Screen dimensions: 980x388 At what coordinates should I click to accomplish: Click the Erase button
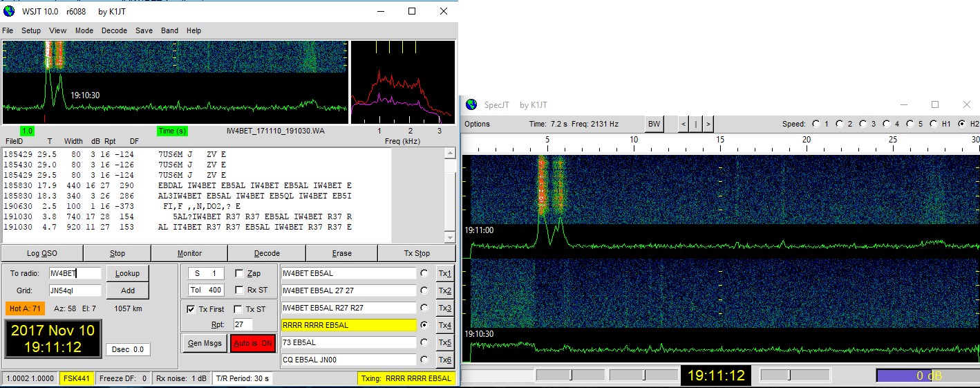(341, 253)
